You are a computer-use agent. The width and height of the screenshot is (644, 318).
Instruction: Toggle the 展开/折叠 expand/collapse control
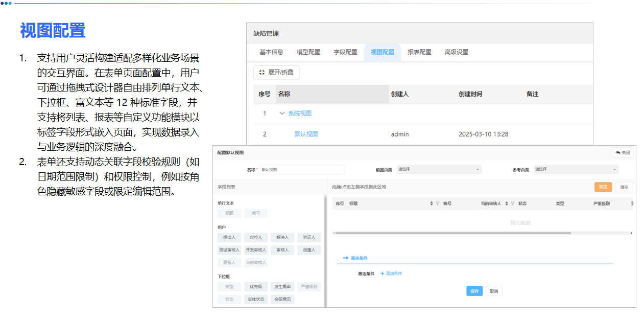276,72
